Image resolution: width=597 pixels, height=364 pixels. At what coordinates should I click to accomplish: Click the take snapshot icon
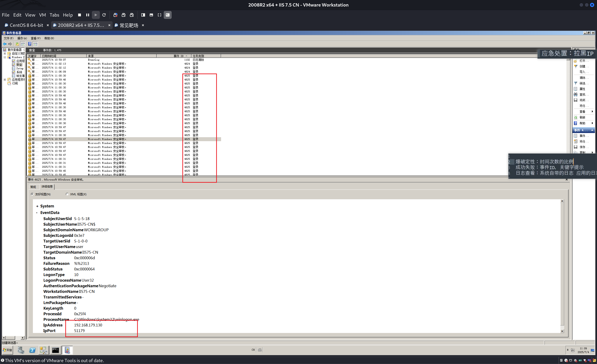point(115,15)
